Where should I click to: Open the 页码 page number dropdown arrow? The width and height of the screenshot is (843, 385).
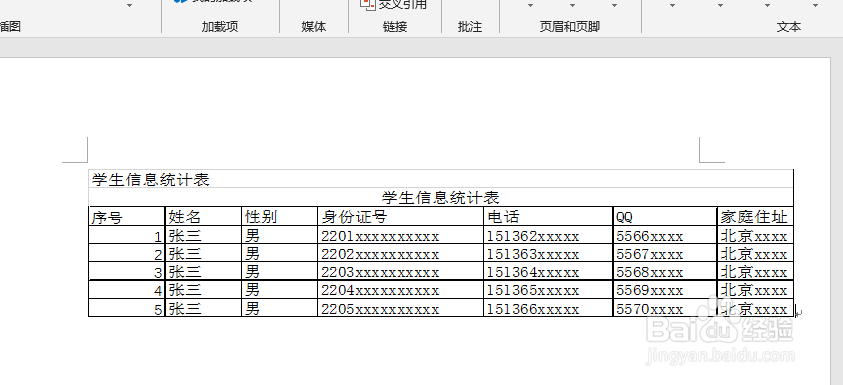click(x=614, y=5)
